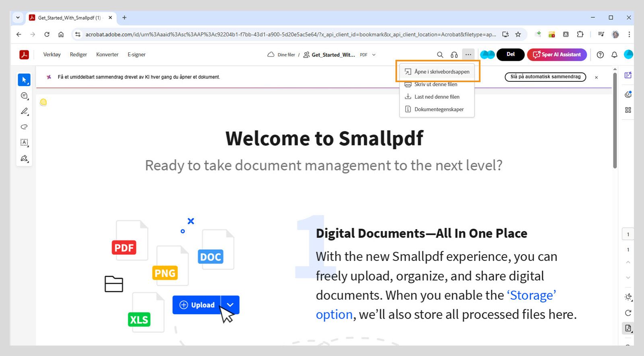Select the arrow selection tool
The width and height of the screenshot is (644, 356).
pyautogui.click(x=24, y=80)
